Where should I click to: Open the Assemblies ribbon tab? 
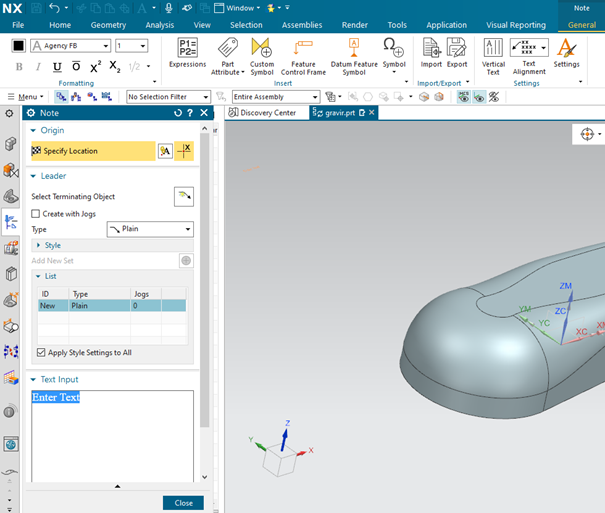point(301,25)
